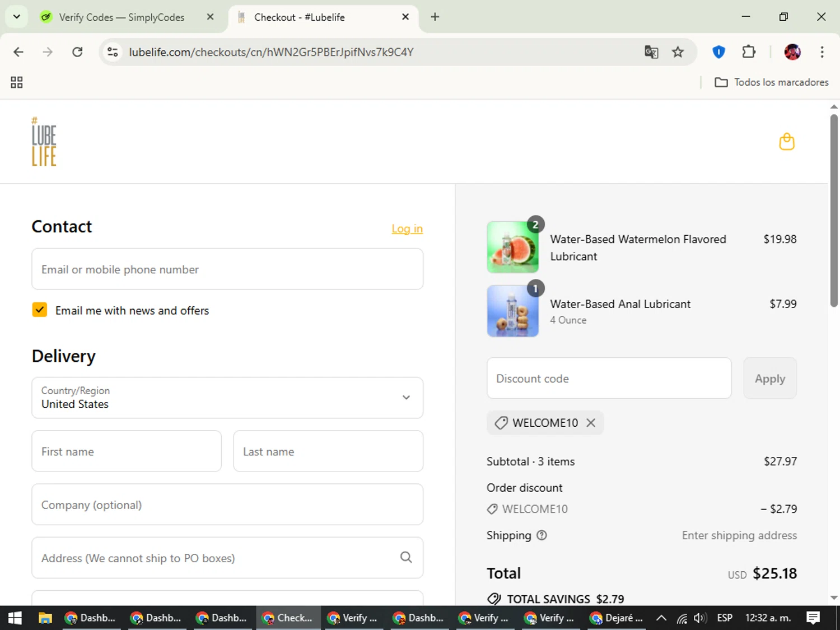Click the Enter shipping address text
The image size is (840, 630).
739,535
